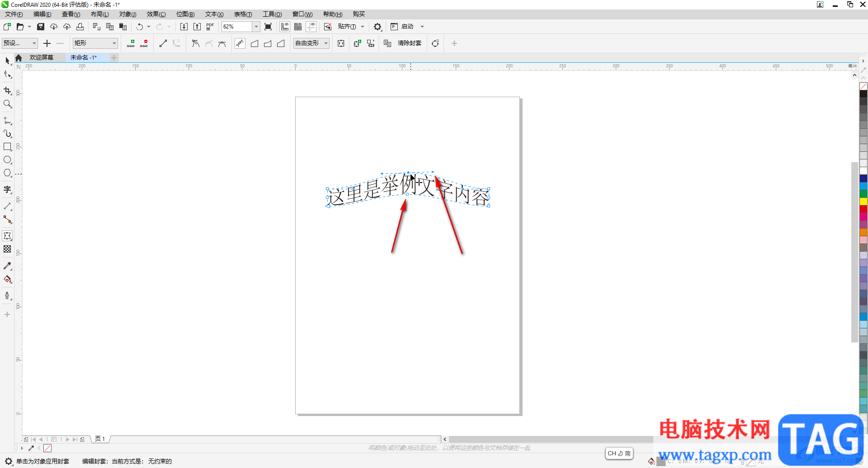Select the Interactive Fill tool
This screenshot has height=468, width=868.
click(7, 279)
